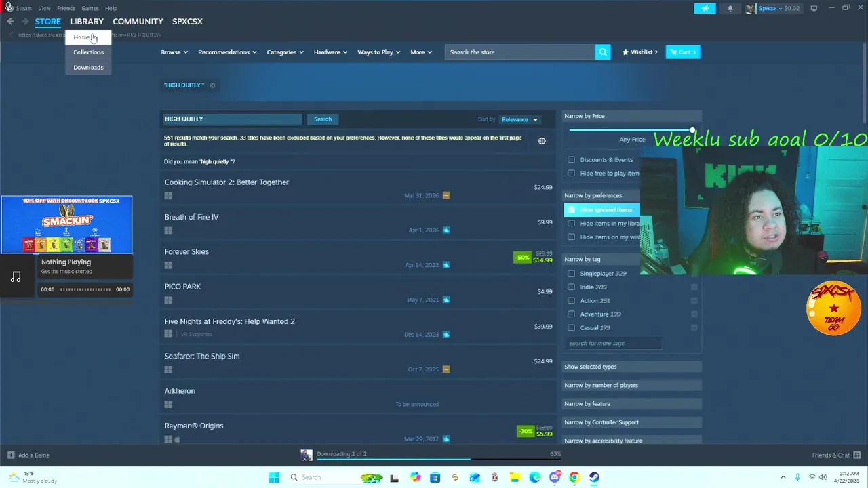Expand the More dropdown
Image resolution: width=868 pixels, height=488 pixels.
[421, 52]
